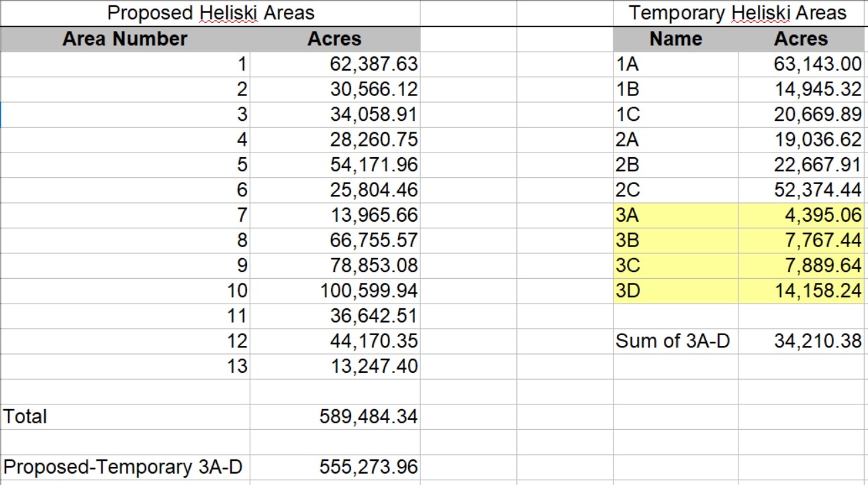Click the yellow highlighted 3A cell
This screenshot has height=485, width=868.
(x=675, y=216)
